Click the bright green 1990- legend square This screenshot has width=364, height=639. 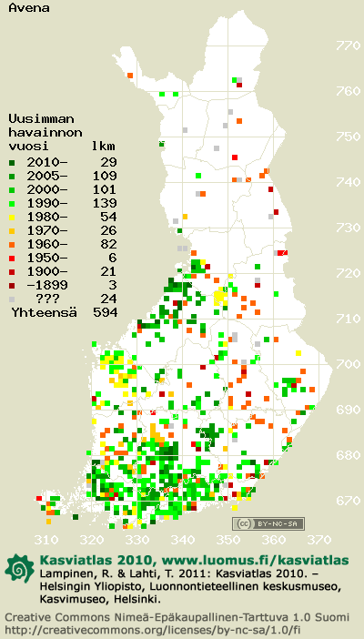coord(13,203)
